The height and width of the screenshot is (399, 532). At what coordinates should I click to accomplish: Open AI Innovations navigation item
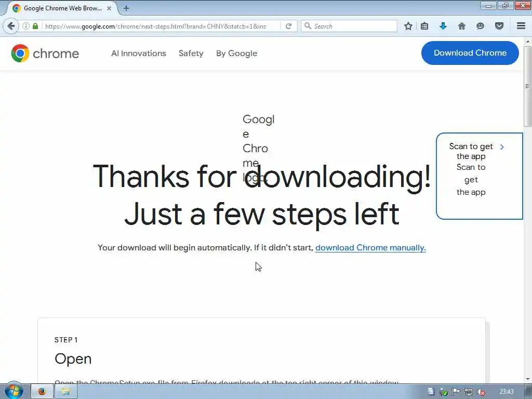coord(138,54)
